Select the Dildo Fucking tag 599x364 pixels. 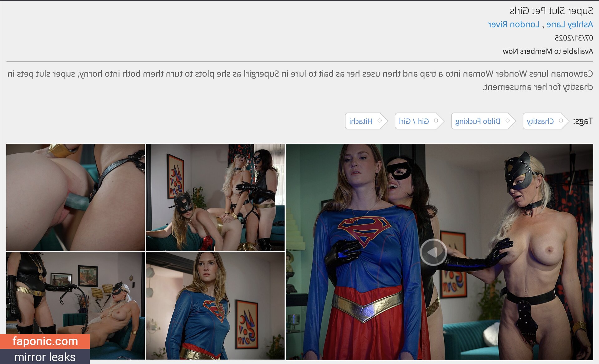click(x=478, y=121)
